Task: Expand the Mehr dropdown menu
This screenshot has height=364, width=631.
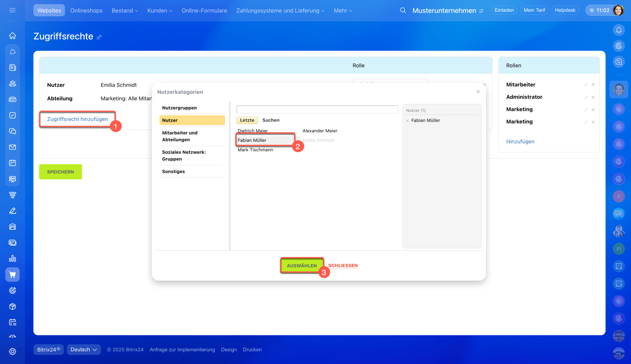Action: [343, 10]
